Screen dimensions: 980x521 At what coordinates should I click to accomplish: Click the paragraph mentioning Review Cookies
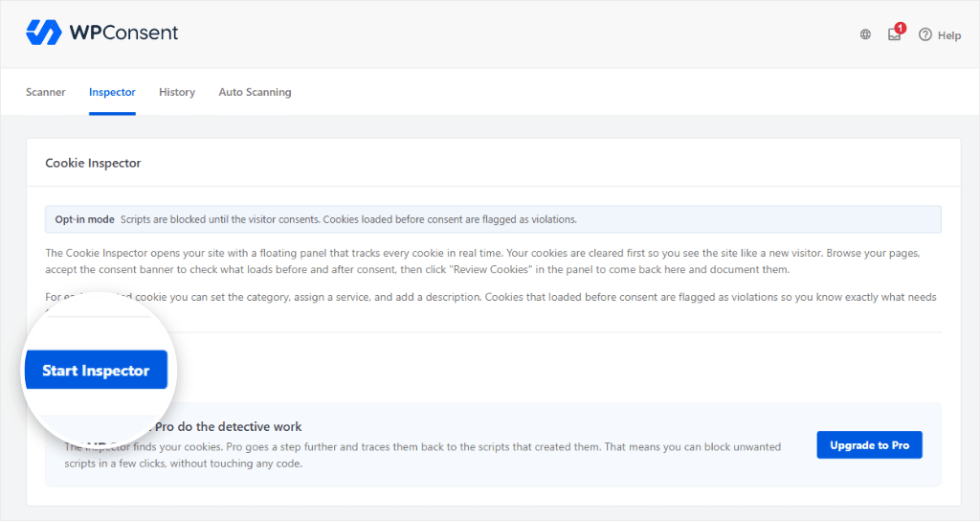[482, 261]
